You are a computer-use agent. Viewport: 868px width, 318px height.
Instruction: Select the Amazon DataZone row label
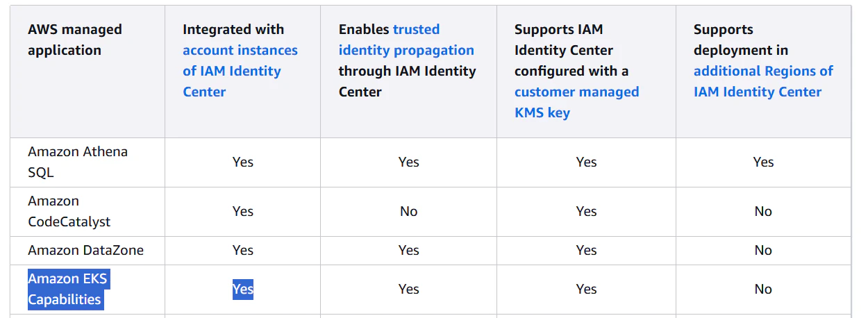[85, 250]
